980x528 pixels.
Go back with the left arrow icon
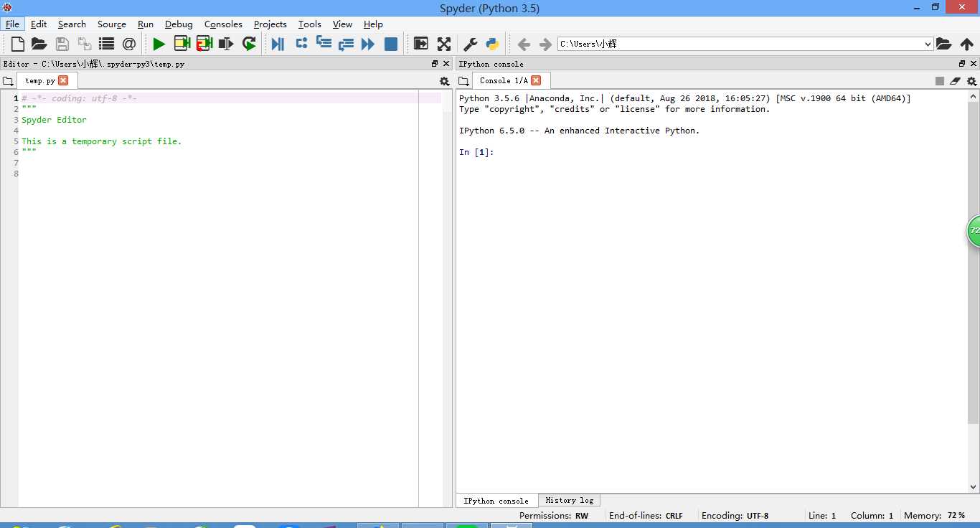524,44
